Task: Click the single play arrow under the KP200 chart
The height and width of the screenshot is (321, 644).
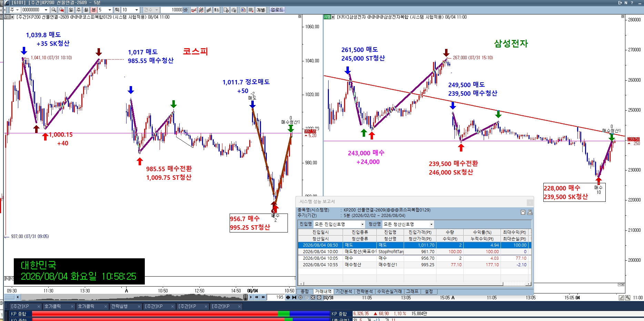Action: point(251,297)
